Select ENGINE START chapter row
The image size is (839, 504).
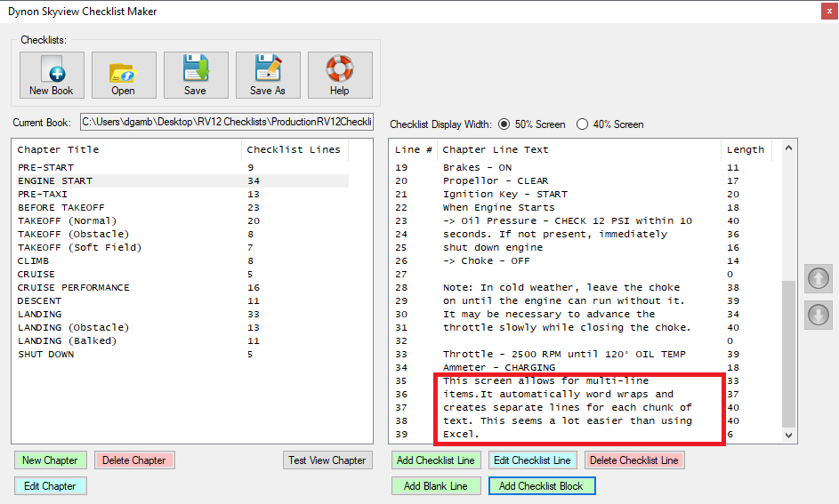182,180
